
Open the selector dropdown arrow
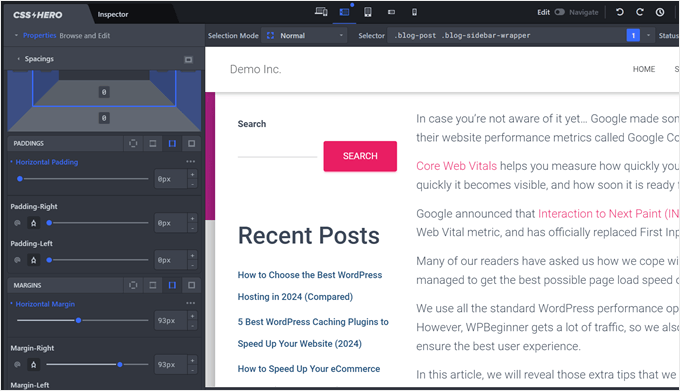(x=648, y=36)
